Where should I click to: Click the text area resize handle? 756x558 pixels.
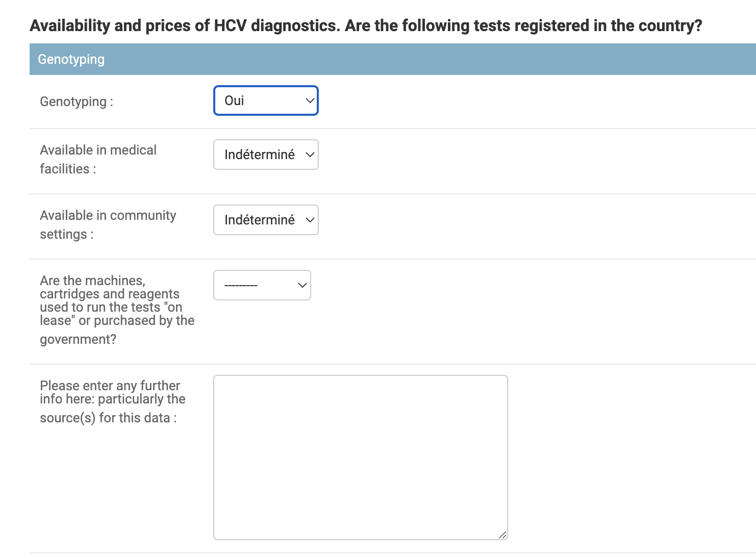[x=502, y=535]
